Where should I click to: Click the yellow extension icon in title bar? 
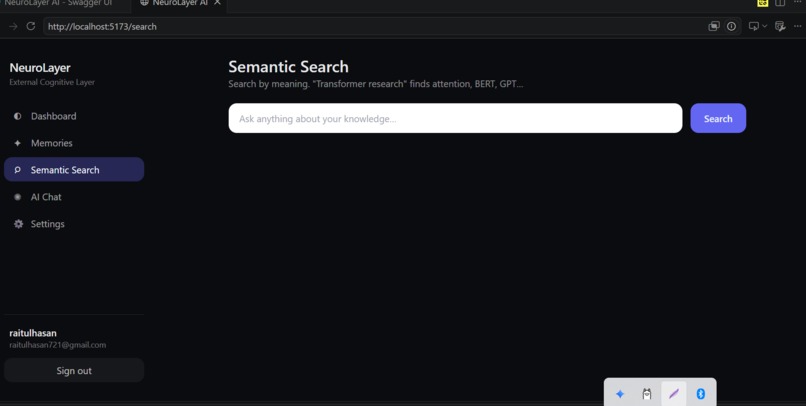(x=763, y=3)
